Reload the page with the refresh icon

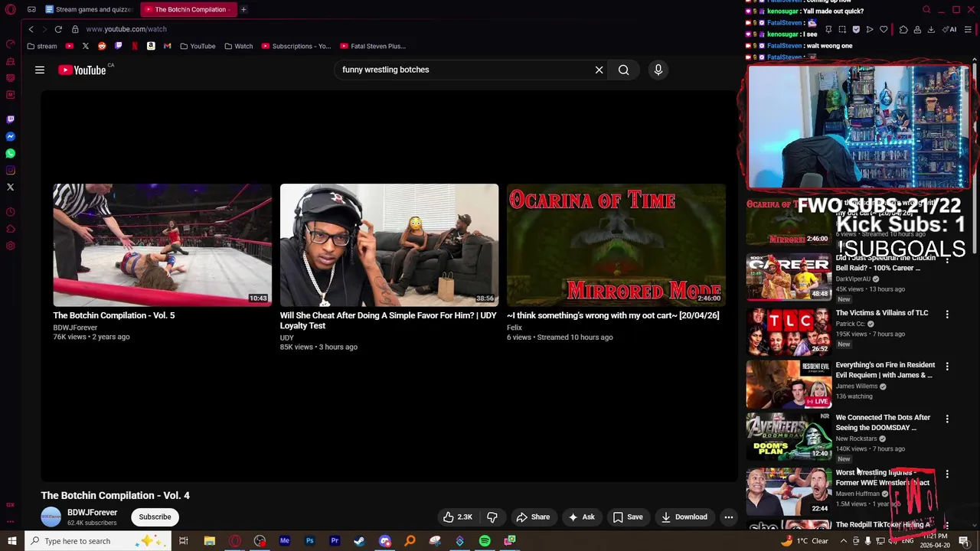pos(58,29)
